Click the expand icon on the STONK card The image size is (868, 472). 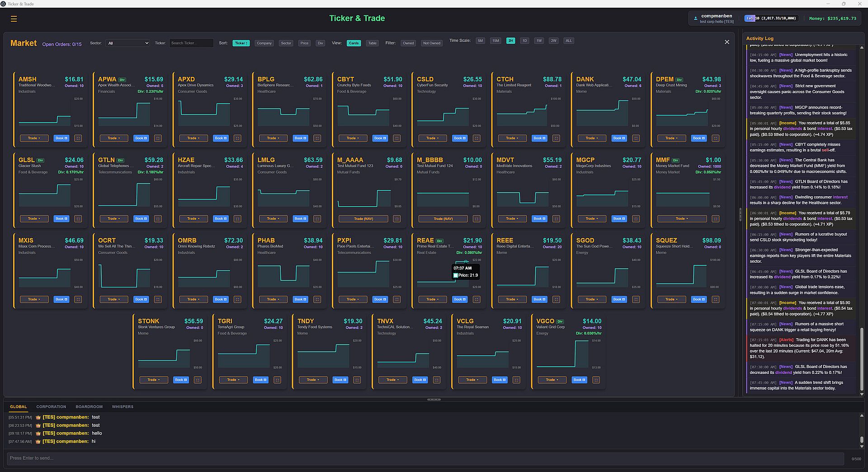[x=198, y=380]
